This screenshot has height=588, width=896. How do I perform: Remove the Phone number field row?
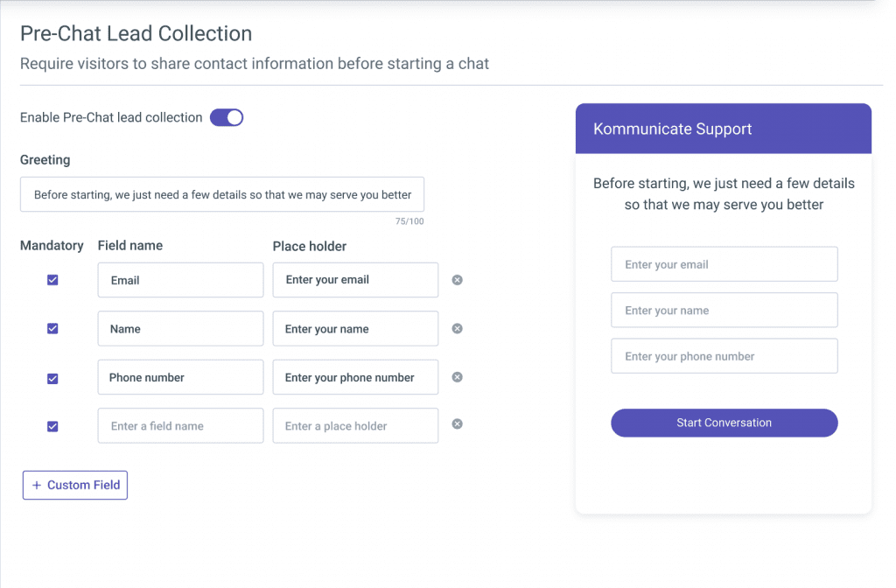click(457, 377)
